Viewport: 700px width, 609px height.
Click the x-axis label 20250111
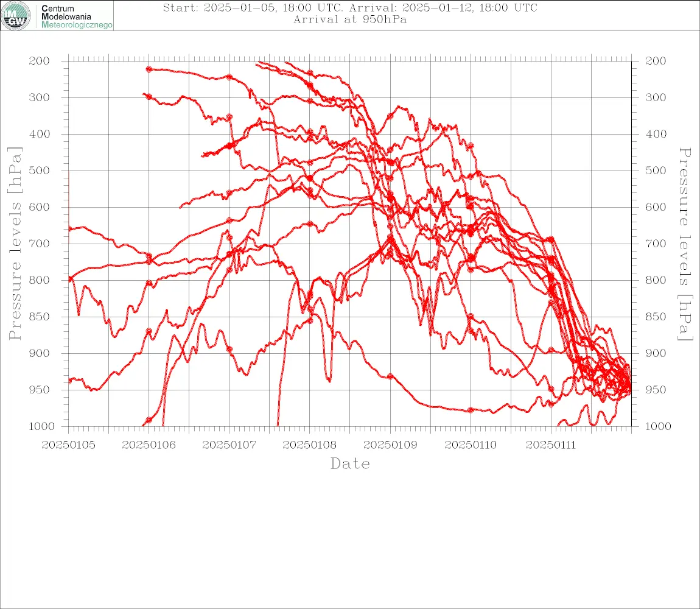point(551,445)
